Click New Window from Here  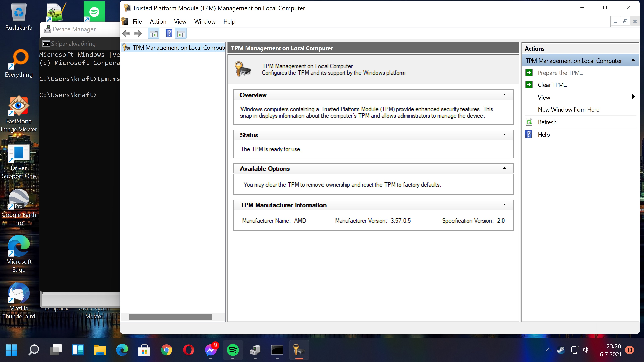[x=568, y=109]
